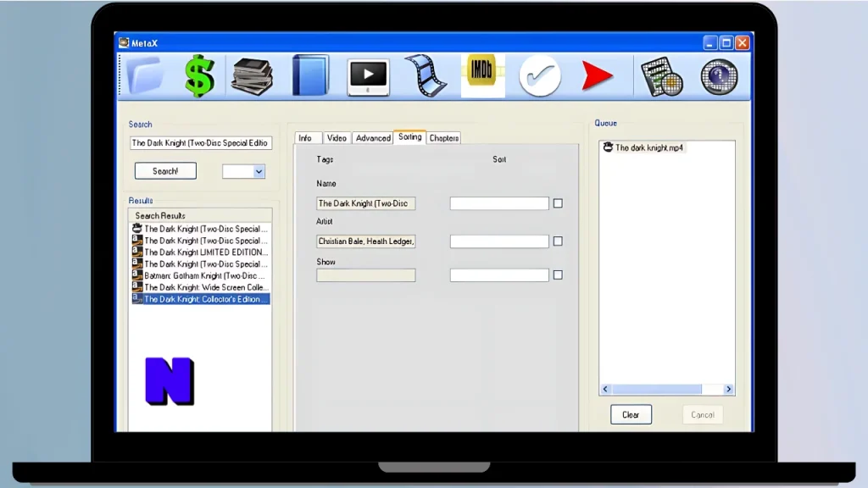Viewport: 868px width, 488px height.
Task: Select the stacked DVD cases icon
Action: (x=253, y=76)
